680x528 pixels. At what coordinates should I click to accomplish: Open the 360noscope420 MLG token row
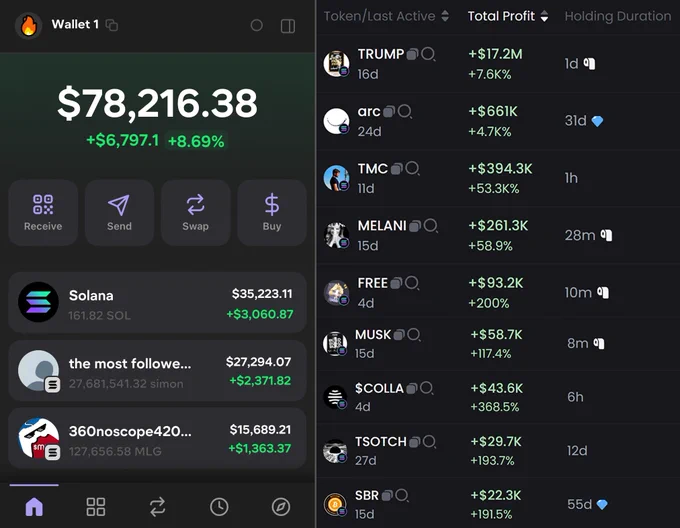point(157,438)
